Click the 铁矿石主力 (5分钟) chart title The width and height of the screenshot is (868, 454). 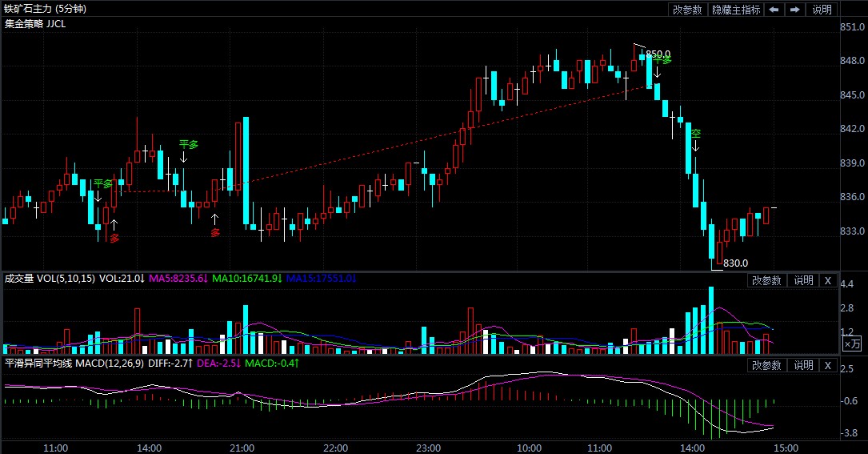(x=46, y=9)
